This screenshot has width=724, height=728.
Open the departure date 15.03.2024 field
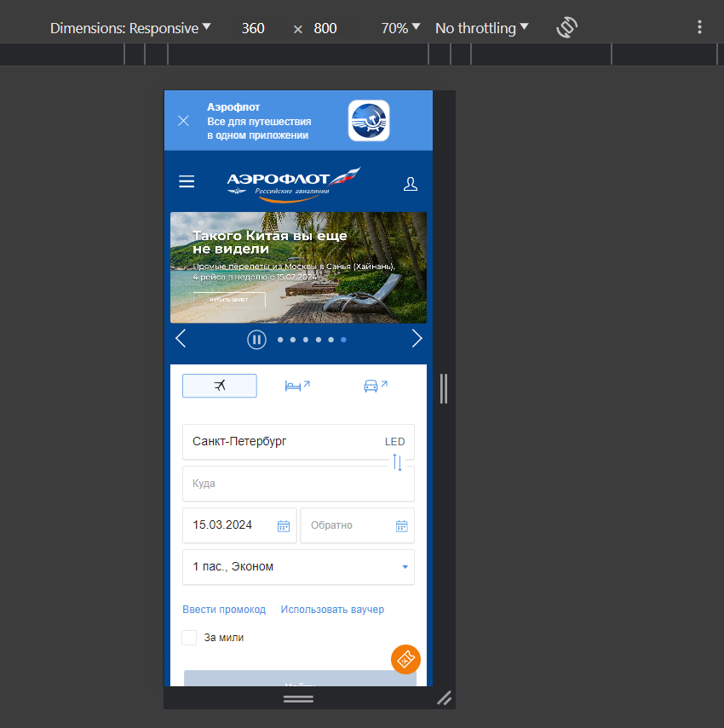[x=239, y=525]
